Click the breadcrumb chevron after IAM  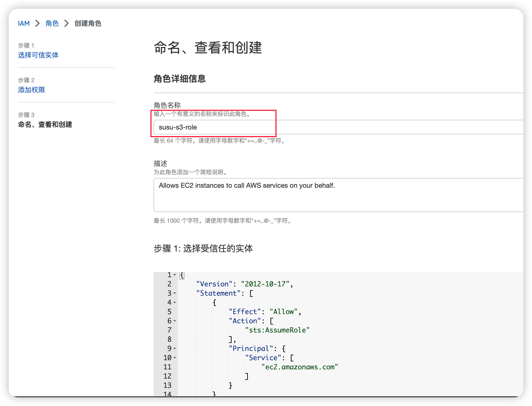pyautogui.click(x=38, y=23)
